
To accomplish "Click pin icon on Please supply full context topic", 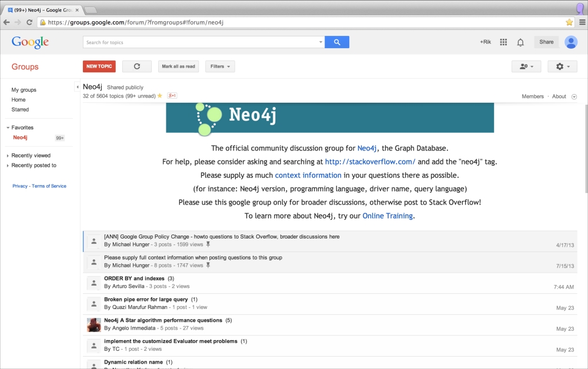I will tap(208, 265).
